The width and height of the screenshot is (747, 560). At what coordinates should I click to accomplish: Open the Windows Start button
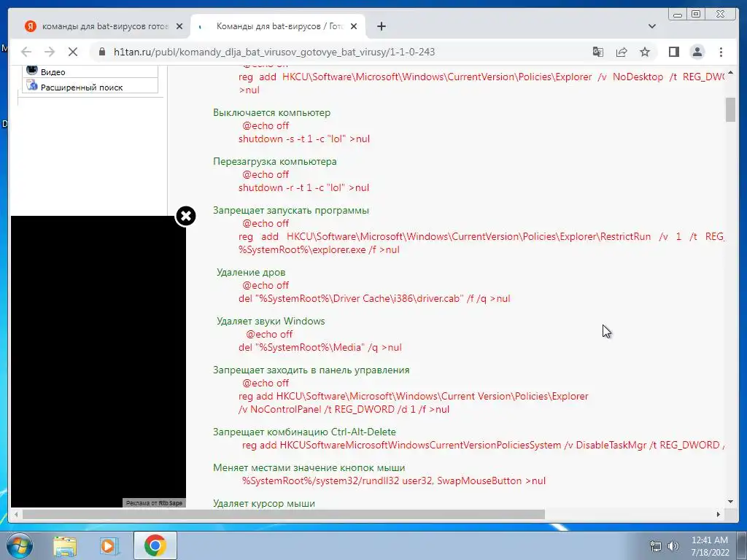[20, 545]
